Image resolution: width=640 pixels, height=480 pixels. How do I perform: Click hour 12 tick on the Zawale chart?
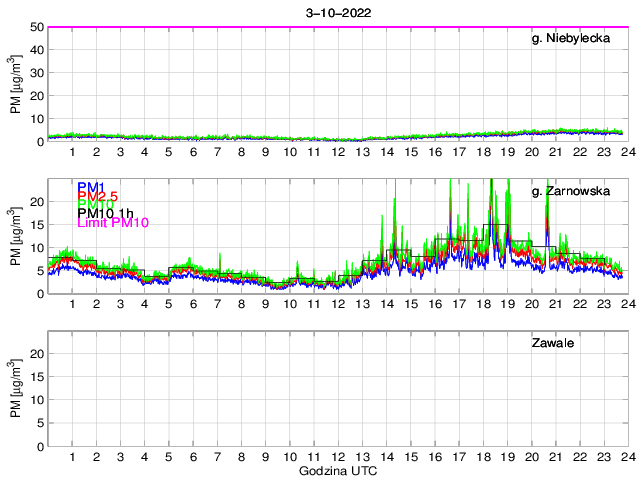point(338,457)
